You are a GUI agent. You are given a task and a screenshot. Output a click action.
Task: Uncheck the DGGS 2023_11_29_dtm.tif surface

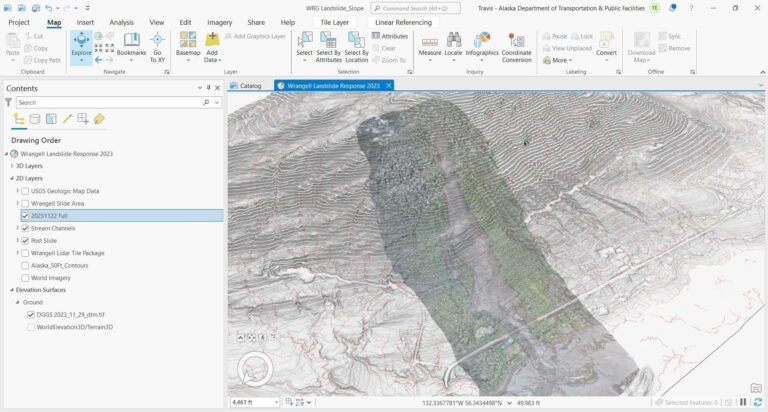pyautogui.click(x=31, y=315)
